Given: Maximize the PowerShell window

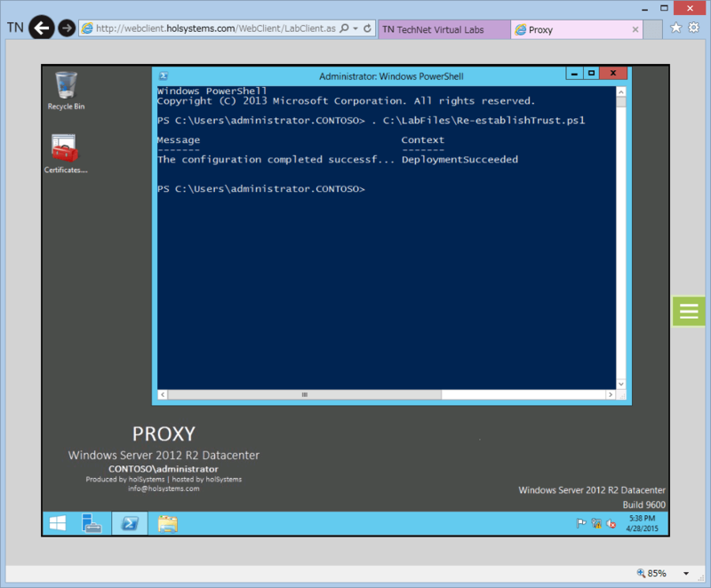Looking at the screenshot, I should [x=591, y=74].
